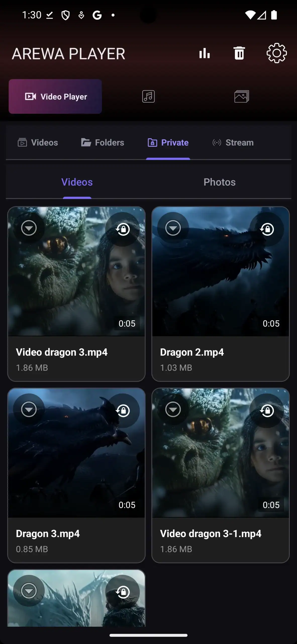
Task: Open dropdown on Video dragon 3-1.mp4
Action: point(173,409)
